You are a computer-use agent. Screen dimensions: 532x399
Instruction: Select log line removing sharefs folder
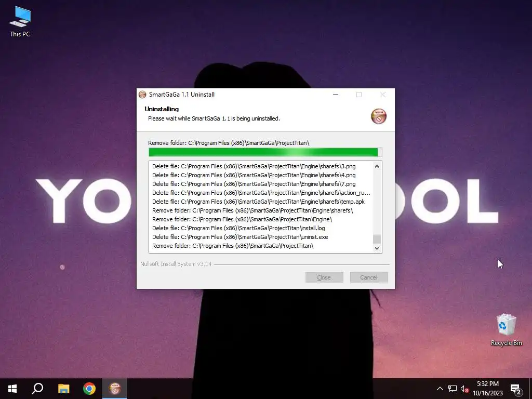[253, 210]
